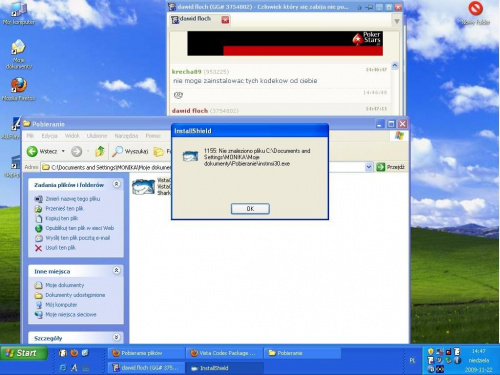Switch to dawid floch chat taskbar item
The image size is (500, 375).
(146, 368)
